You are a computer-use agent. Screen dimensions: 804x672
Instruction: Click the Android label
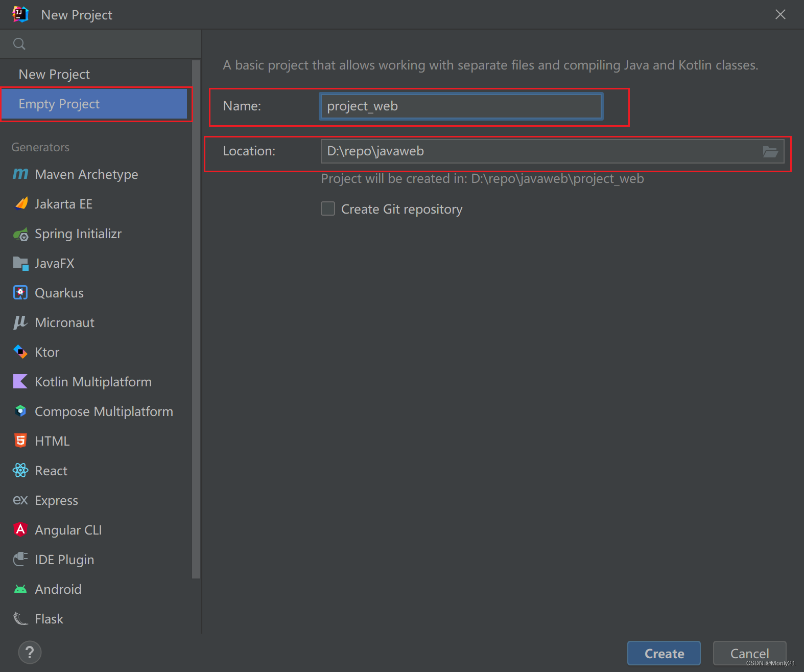tap(58, 589)
